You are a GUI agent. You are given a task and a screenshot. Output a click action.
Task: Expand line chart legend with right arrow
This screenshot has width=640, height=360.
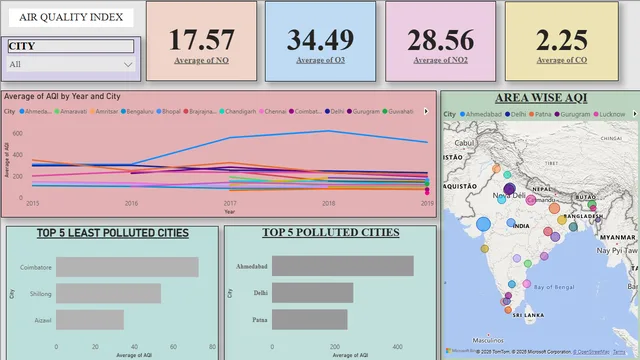click(x=426, y=111)
